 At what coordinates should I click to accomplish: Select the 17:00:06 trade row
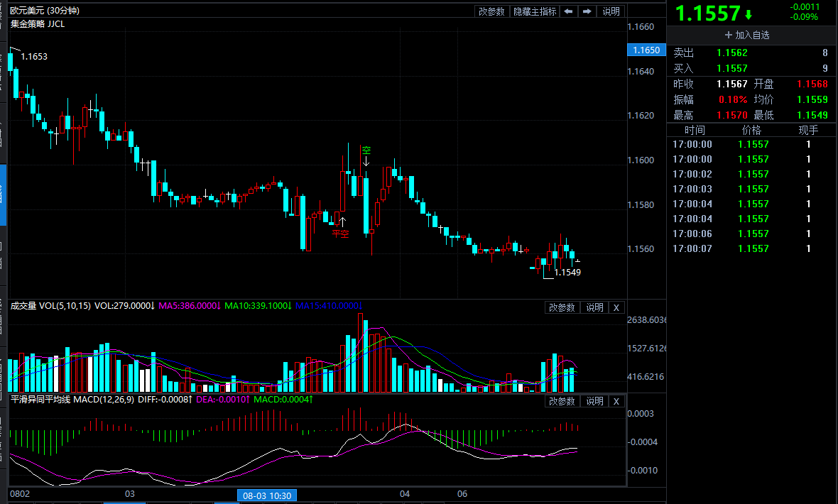[751, 234]
